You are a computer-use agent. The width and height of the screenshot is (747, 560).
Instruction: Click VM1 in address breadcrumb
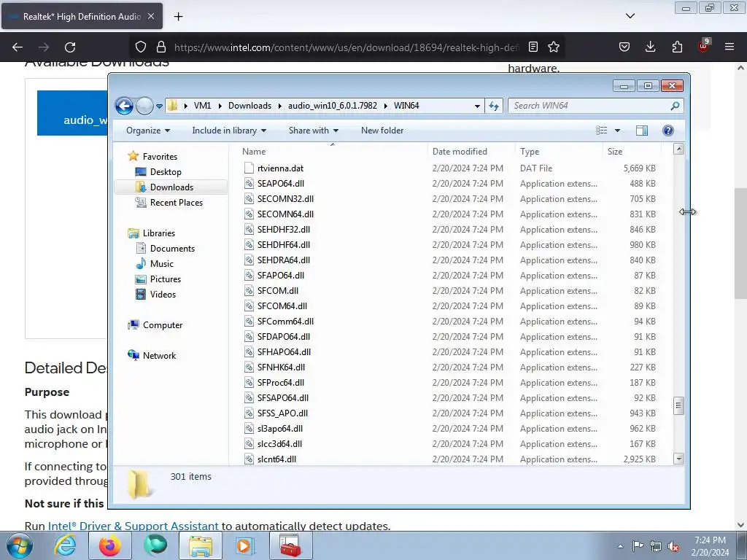tap(202, 106)
